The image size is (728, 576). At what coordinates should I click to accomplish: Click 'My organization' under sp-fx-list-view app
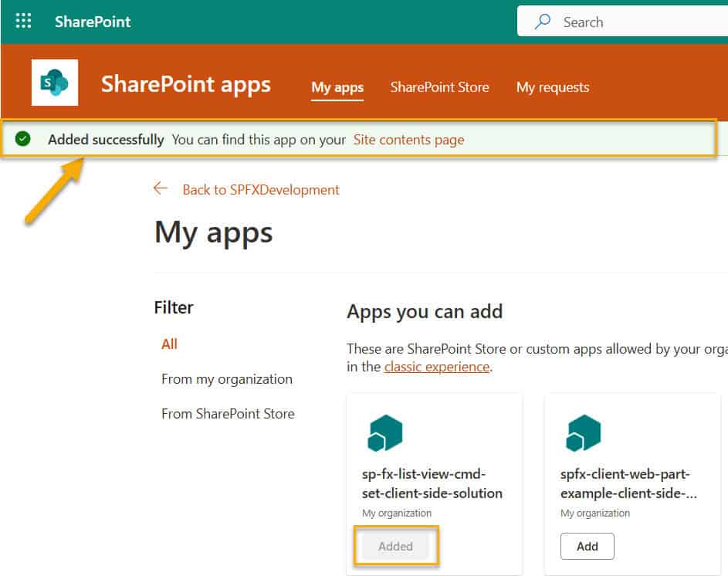pyautogui.click(x=397, y=513)
